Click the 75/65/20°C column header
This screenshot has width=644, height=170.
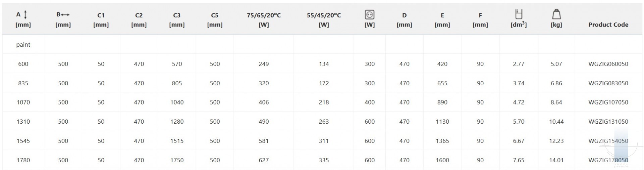tap(264, 19)
